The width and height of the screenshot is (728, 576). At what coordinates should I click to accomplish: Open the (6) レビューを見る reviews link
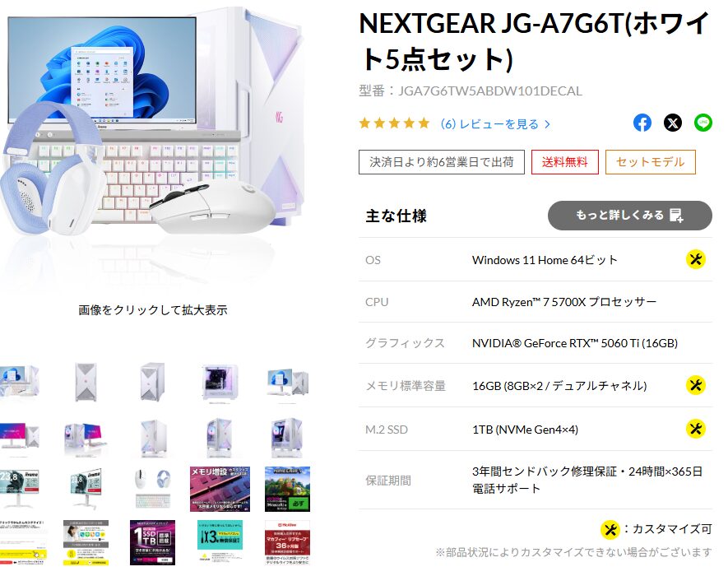coord(495,124)
